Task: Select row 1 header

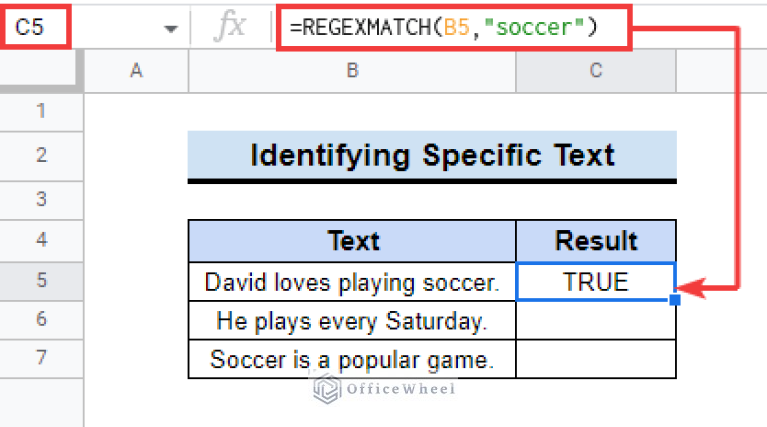Action: [42, 112]
